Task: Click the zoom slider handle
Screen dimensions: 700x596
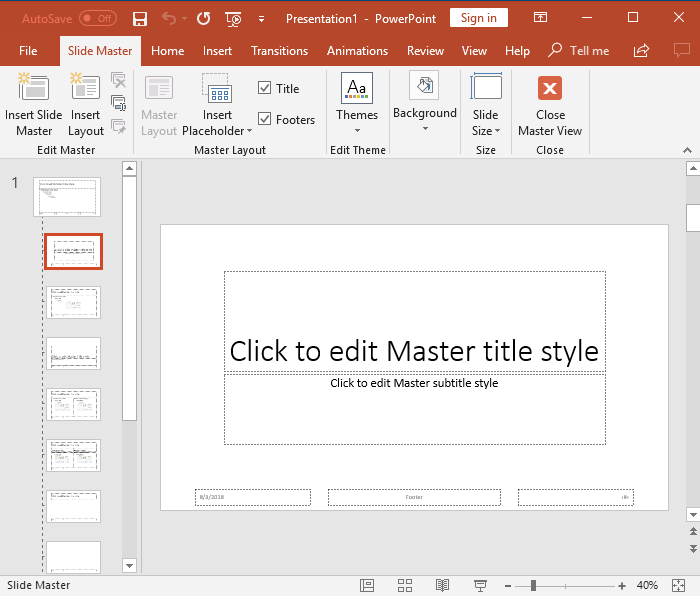Action: coord(533,585)
